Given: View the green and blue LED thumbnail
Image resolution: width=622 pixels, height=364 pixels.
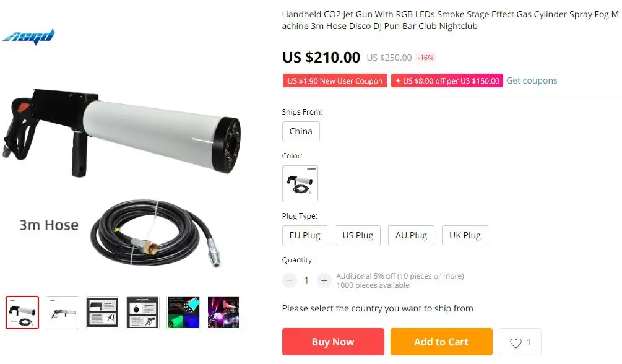Looking at the screenshot, I should 183,313.
